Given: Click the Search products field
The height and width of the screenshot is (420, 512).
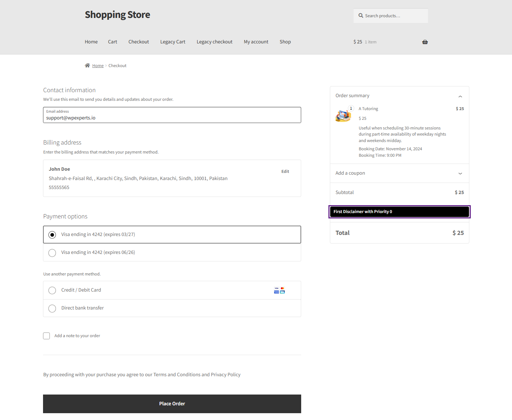Looking at the screenshot, I should pos(391,16).
